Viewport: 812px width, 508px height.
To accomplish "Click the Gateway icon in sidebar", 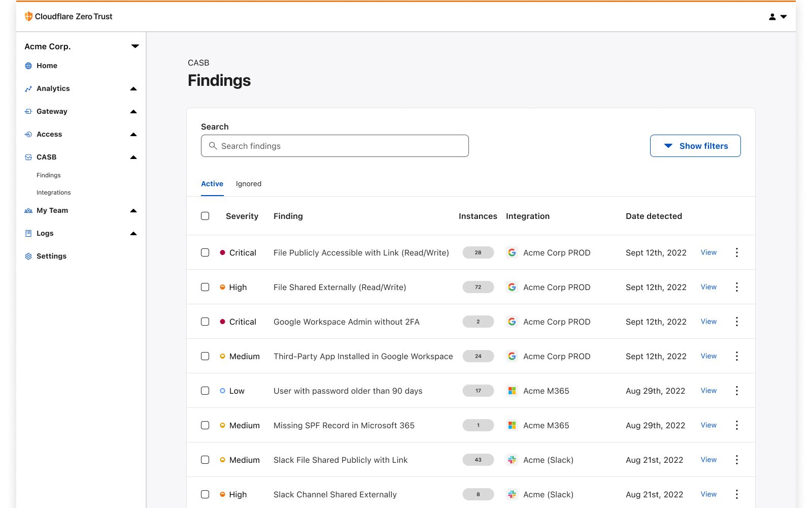I will point(28,111).
